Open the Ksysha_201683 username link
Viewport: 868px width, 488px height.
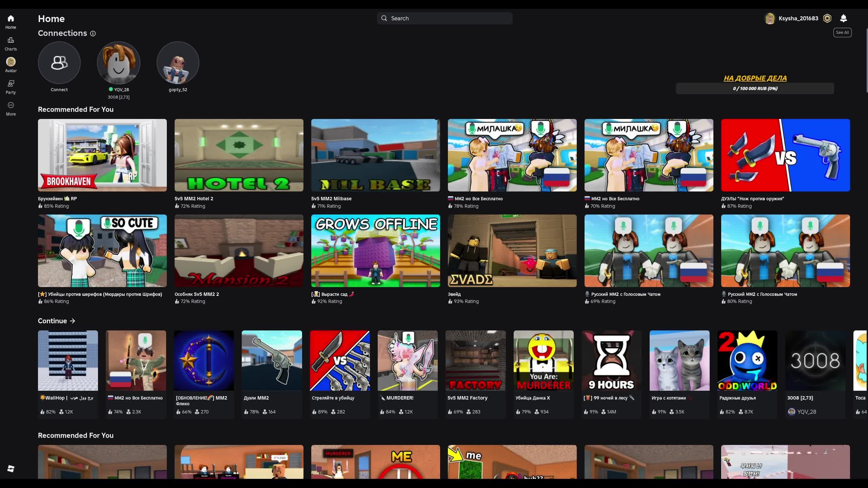(x=798, y=18)
